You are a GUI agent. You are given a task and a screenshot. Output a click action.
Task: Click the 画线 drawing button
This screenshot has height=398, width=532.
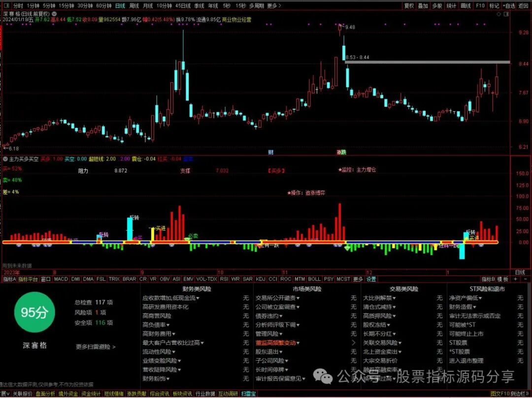tap(465, 6)
